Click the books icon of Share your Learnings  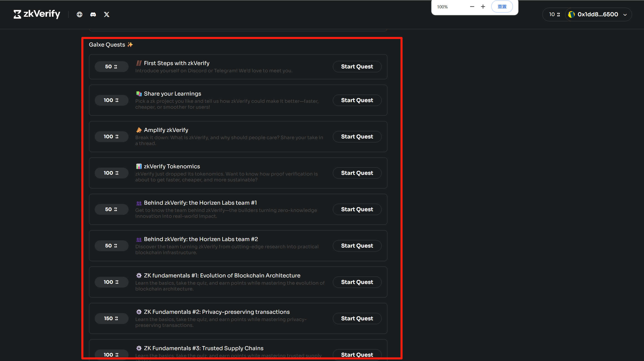139,94
